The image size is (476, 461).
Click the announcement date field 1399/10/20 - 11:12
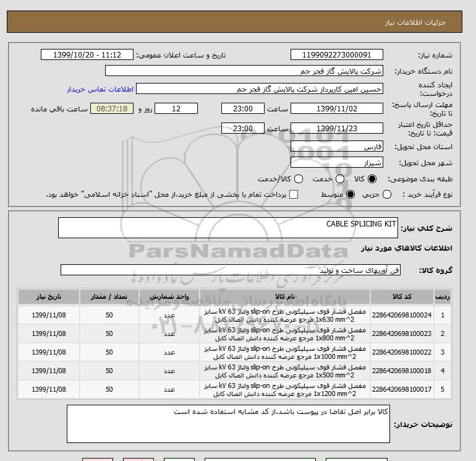click(x=87, y=54)
